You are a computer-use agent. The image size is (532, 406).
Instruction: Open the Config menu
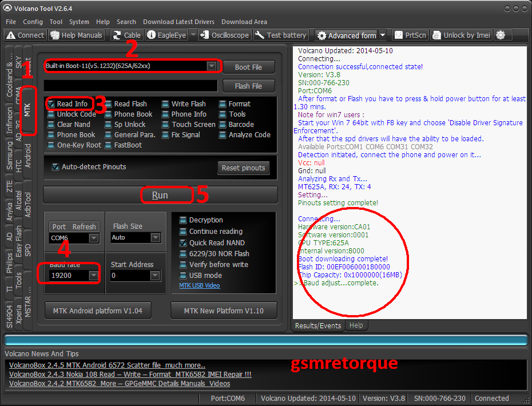coord(33,22)
